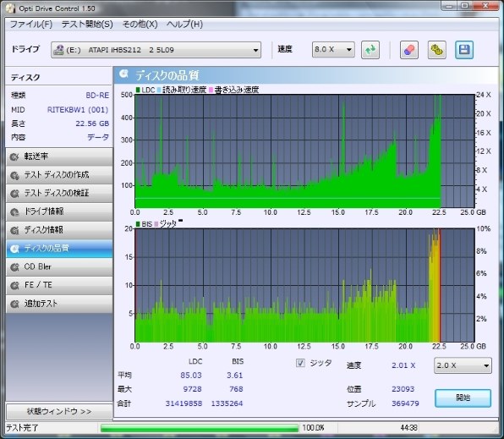
Task: Select the ディスクの品質 sidebar tab
Action: (59, 249)
